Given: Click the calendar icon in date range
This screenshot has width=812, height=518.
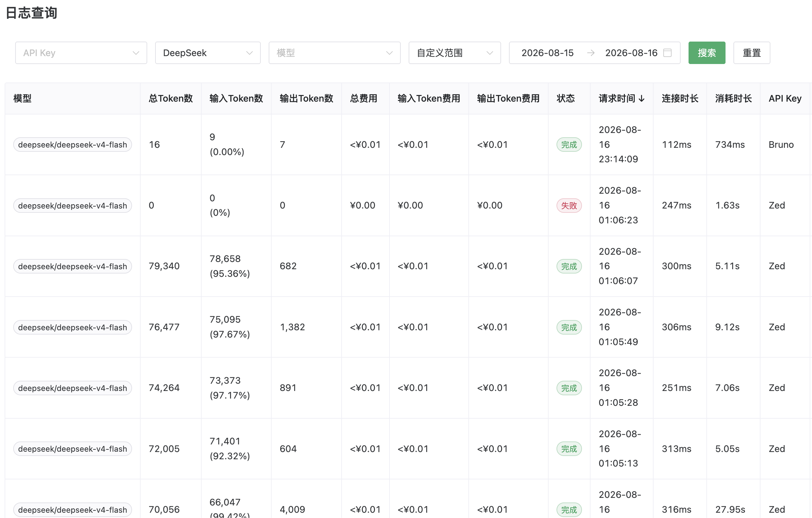Looking at the screenshot, I should point(667,53).
